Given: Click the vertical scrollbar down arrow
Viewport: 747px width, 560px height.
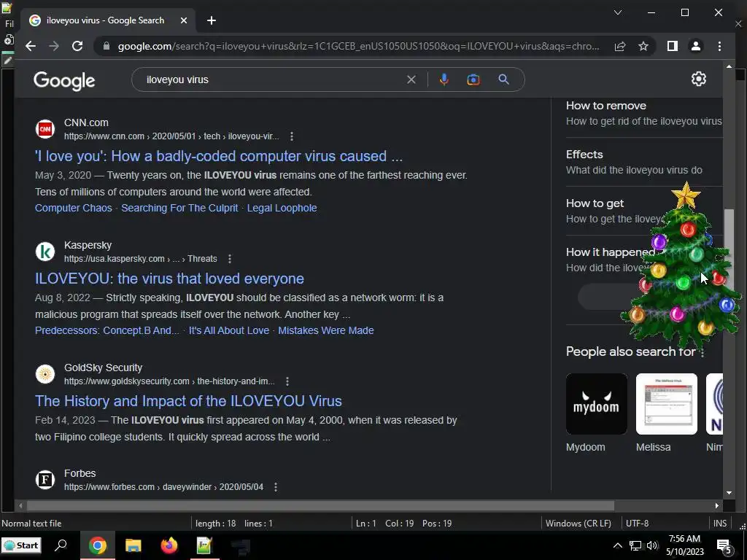Looking at the screenshot, I should (x=729, y=493).
